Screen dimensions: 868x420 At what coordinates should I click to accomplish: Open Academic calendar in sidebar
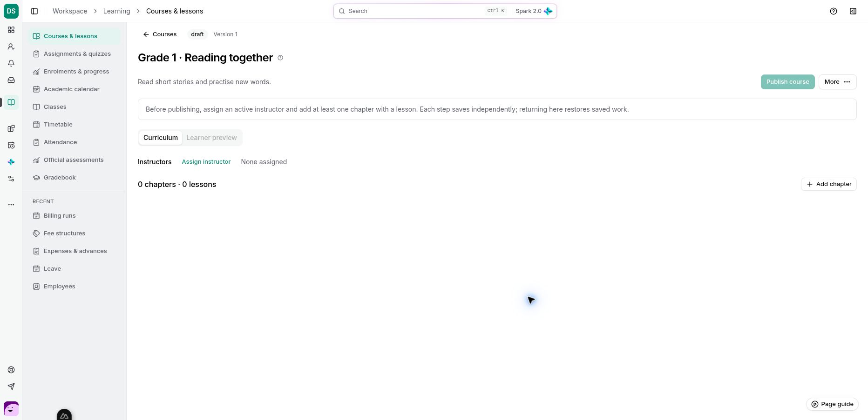point(74,89)
